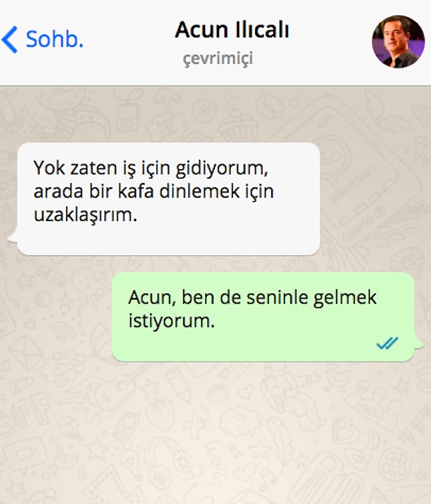The height and width of the screenshot is (504, 431).
Task: Tap the blue double check read receipt
Action: 387,343
